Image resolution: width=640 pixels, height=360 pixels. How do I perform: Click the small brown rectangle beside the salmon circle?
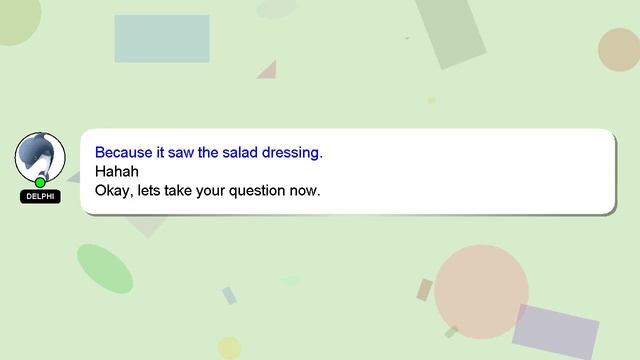pyautogui.click(x=424, y=290)
